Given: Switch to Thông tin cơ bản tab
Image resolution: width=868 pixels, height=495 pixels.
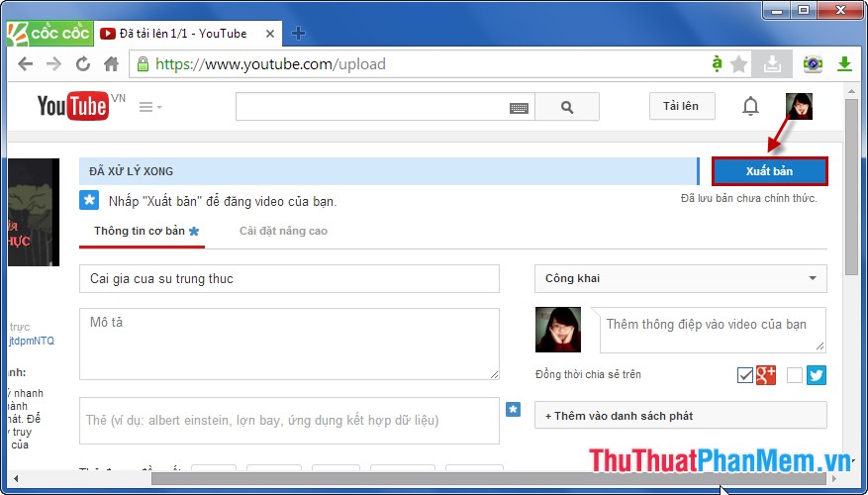Looking at the screenshot, I should click(143, 231).
